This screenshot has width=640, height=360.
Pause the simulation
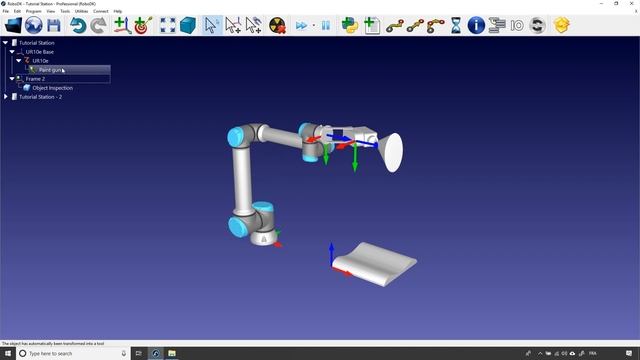326,25
